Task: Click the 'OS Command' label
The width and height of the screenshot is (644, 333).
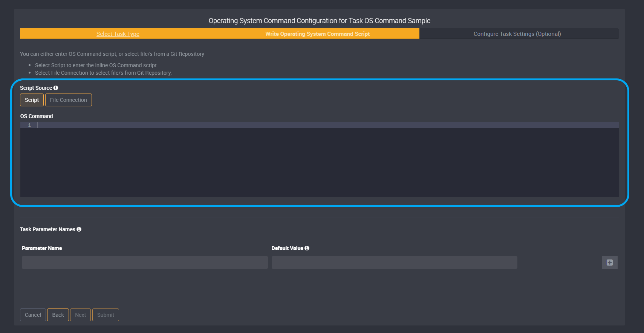Action: click(x=37, y=116)
